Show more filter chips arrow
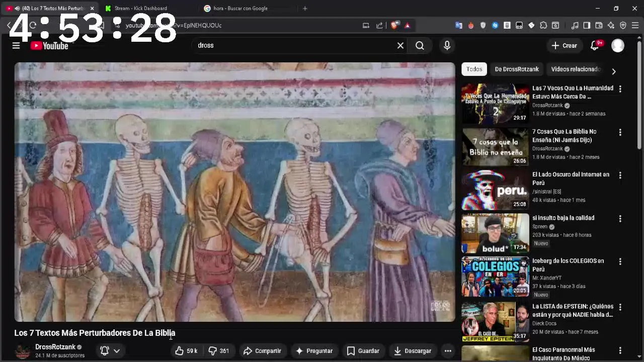This screenshot has height=362, width=644. coord(613,71)
